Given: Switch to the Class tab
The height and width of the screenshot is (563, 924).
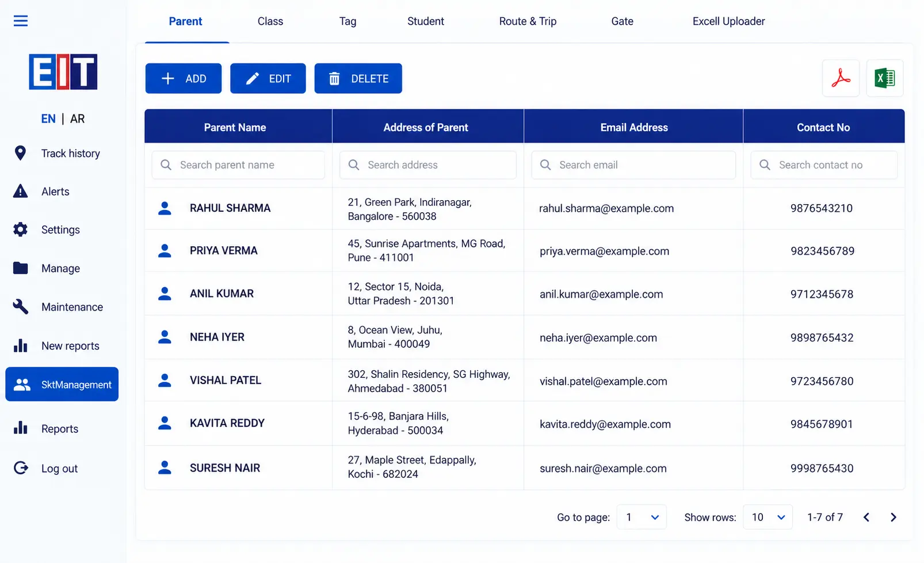Looking at the screenshot, I should 270,21.
